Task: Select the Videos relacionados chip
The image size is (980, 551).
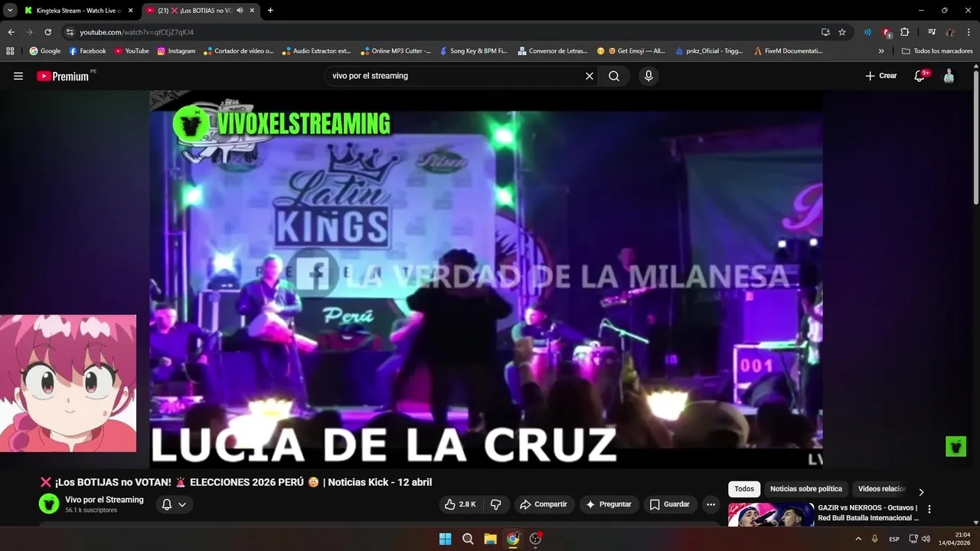Action: tap(881, 489)
